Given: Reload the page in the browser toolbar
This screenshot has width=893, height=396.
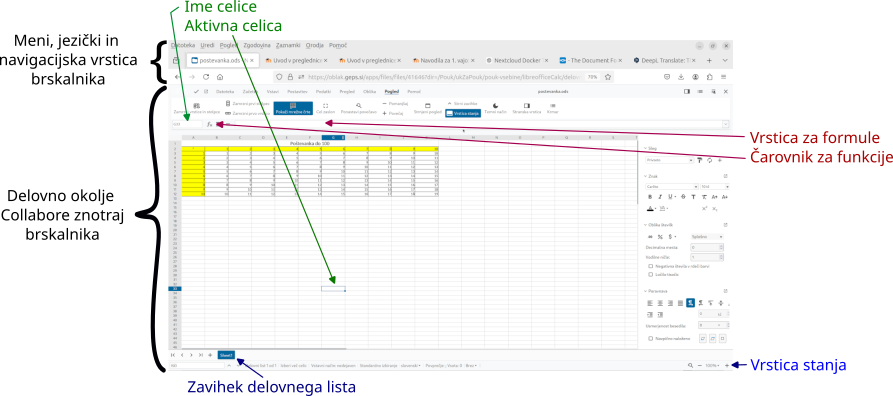Looking at the screenshot, I should [206, 77].
